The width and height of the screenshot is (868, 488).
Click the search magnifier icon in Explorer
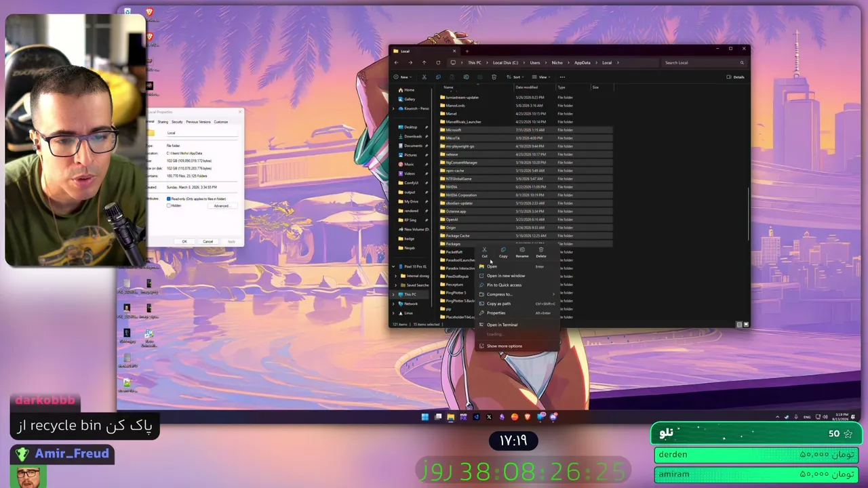(742, 62)
